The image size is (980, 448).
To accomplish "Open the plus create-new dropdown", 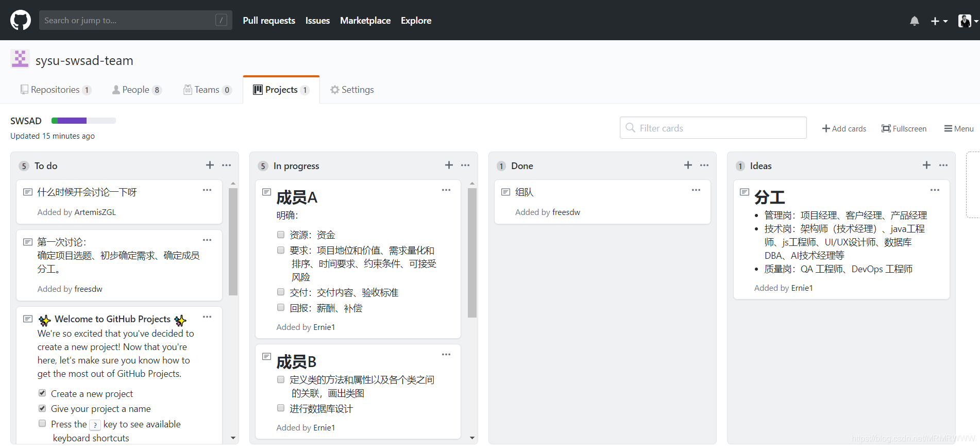I will click(x=939, y=21).
